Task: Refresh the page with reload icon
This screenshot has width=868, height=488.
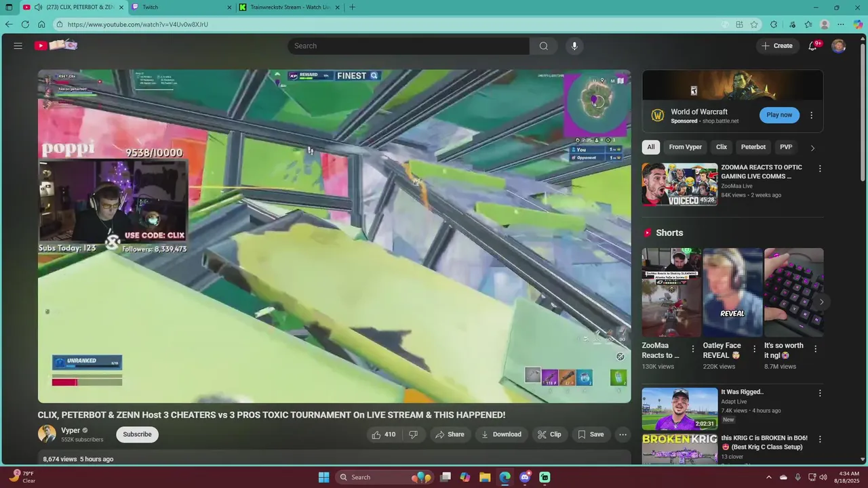Action: click(25, 24)
